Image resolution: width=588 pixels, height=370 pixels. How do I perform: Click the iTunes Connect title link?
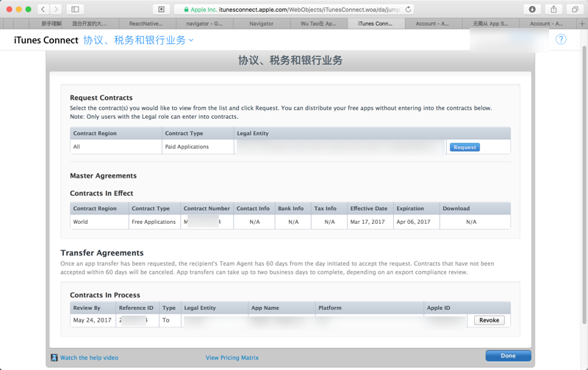(x=46, y=40)
